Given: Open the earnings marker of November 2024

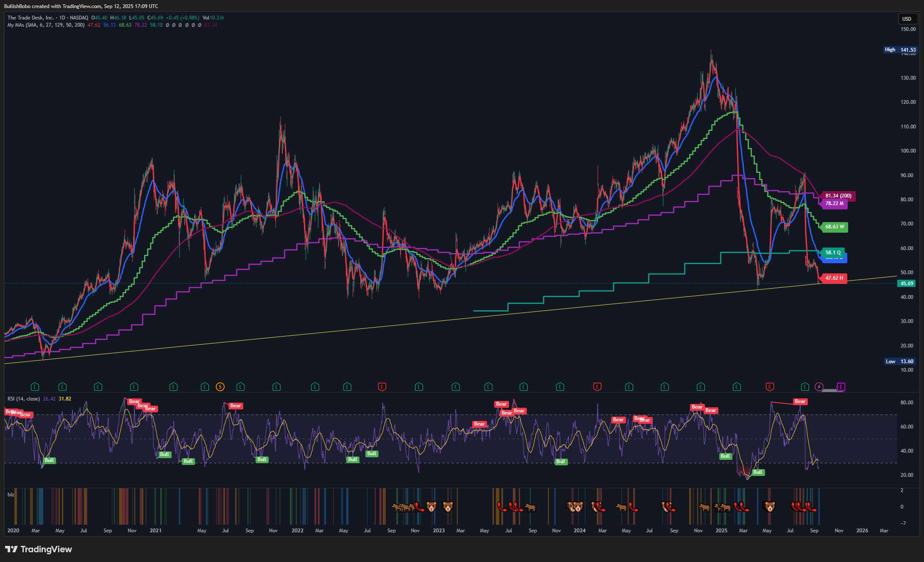Looking at the screenshot, I should point(701,387).
